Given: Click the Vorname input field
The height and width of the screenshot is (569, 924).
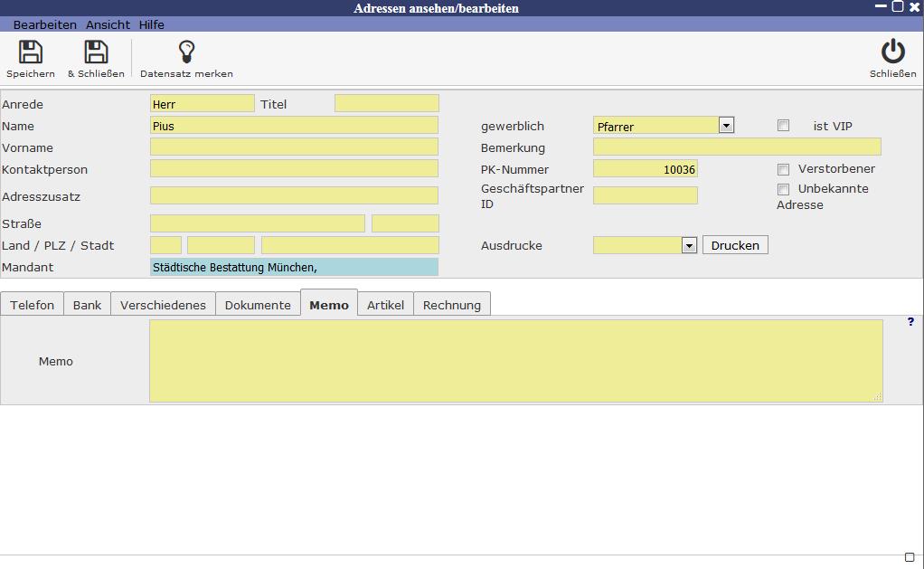Looking at the screenshot, I should point(294,147).
